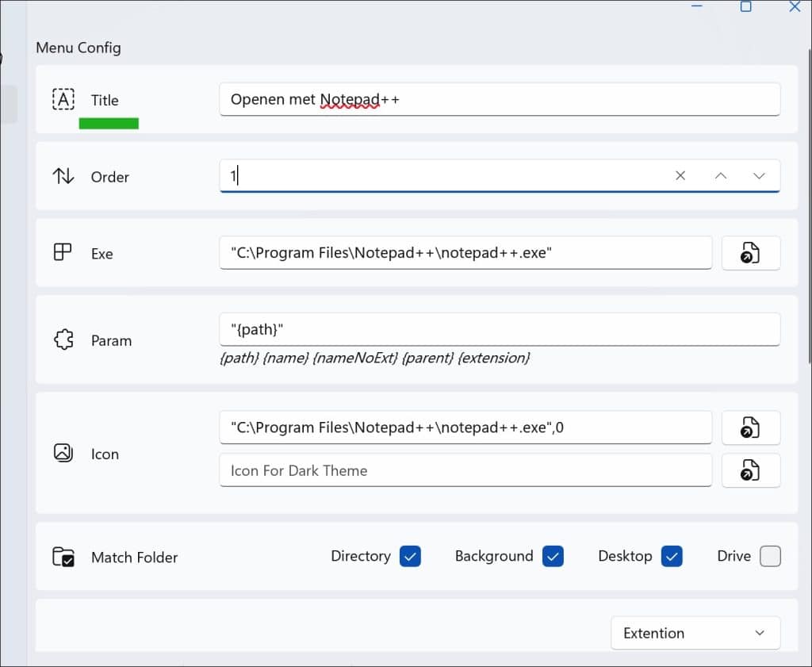This screenshot has height=667, width=812.
Task: Click the Icon image symbol
Action: (x=63, y=453)
